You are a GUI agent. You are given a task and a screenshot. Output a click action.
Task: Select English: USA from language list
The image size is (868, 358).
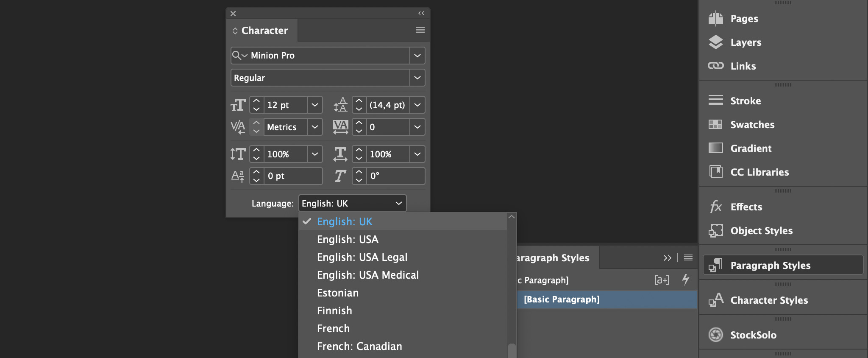348,240
